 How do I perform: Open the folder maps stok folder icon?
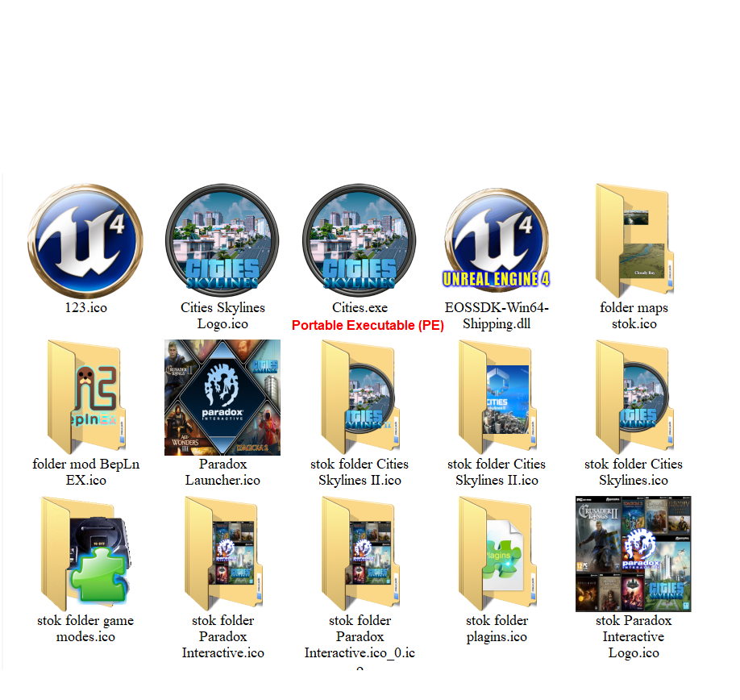634,241
